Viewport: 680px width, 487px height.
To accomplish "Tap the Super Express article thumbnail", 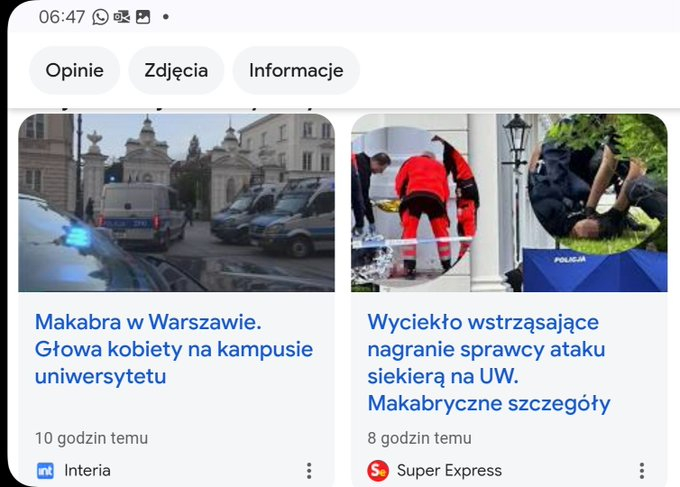I will click(508, 202).
